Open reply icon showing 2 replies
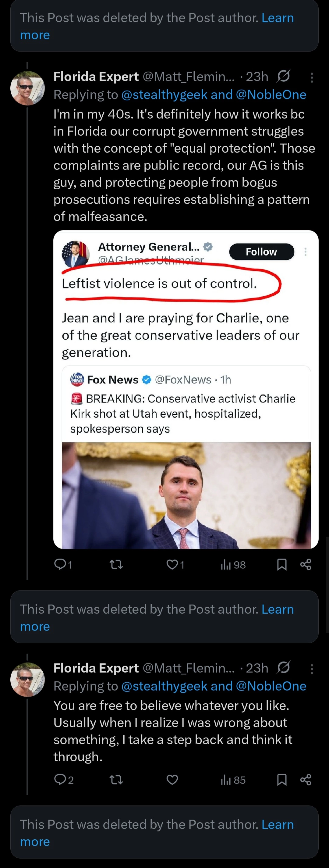Image resolution: width=329 pixels, height=868 pixels. coord(64,780)
